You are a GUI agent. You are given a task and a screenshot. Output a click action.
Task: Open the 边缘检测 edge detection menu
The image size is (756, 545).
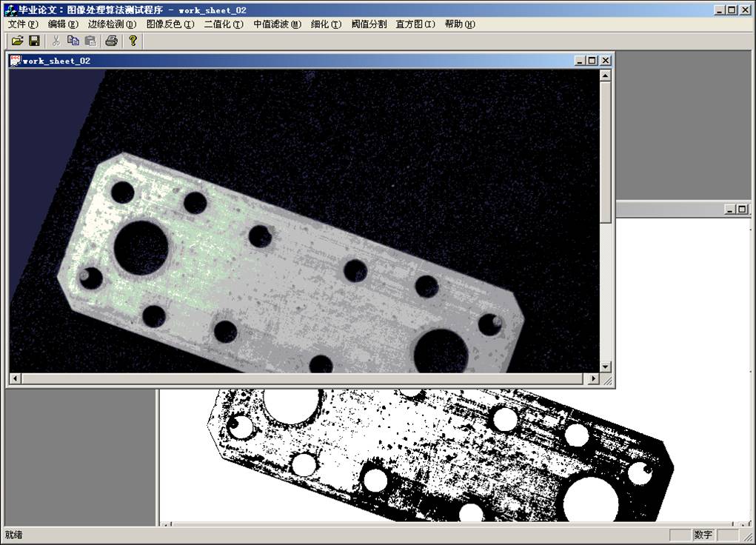click(112, 24)
